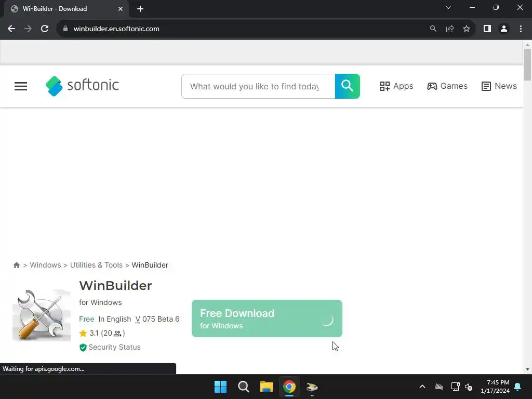
Task: Click the scrollbar down arrow
Action: (x=527, y=369)
